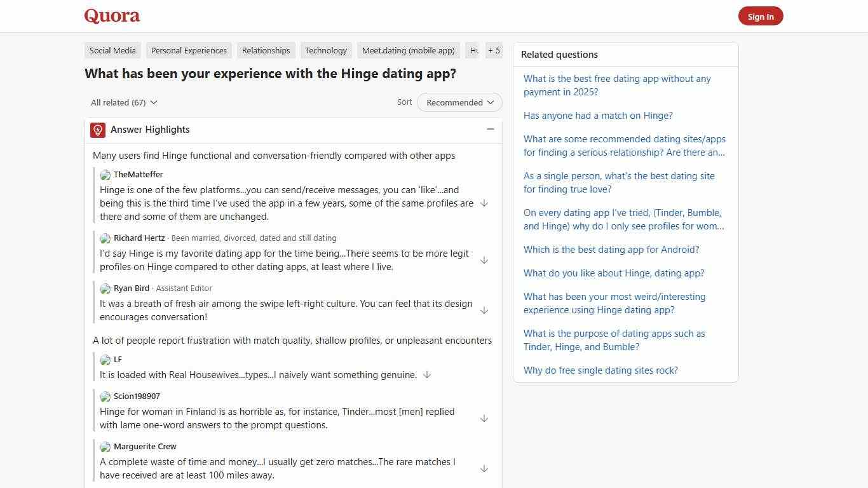Open Richard Hertz's profile avatar

tap(105, 238)
